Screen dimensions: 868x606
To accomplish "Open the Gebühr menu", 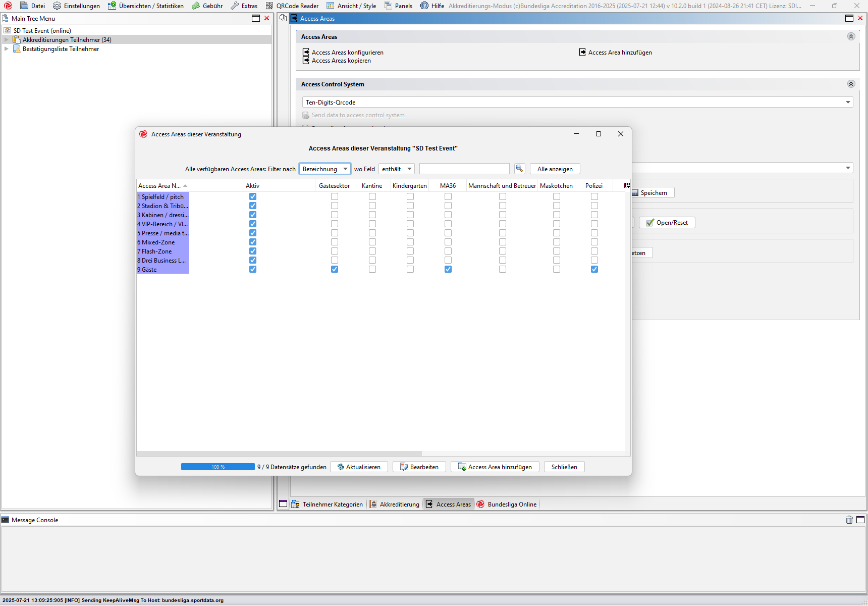I will tap(207, 6).
